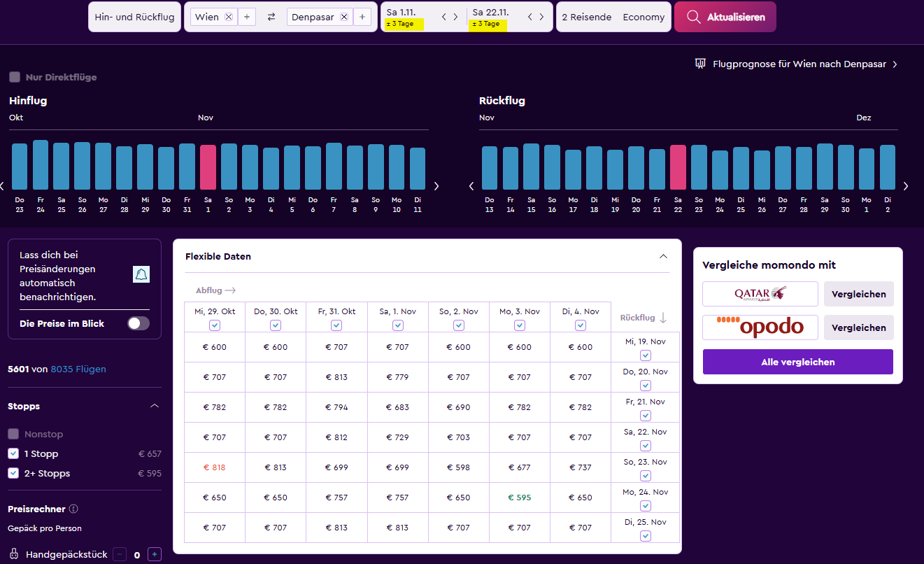Image resolution: width=924 pixels, height=564 pixels.
Task: Open the Hin- und Rückflug trip type dropdown
Action: coord(134,17)
